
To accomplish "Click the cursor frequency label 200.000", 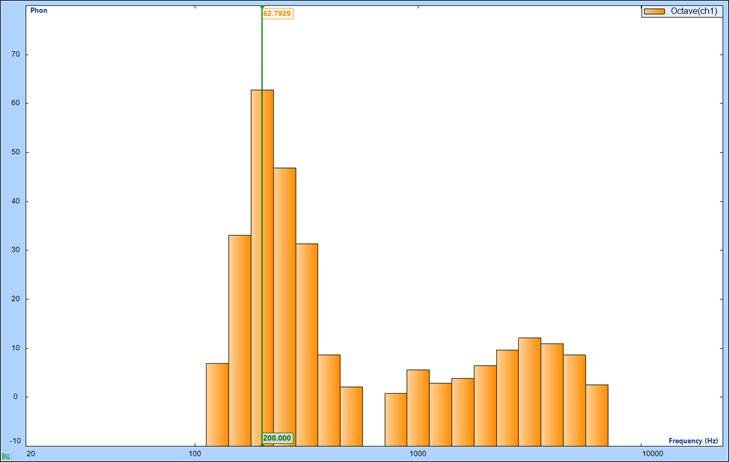I will [x=278, y=438].
